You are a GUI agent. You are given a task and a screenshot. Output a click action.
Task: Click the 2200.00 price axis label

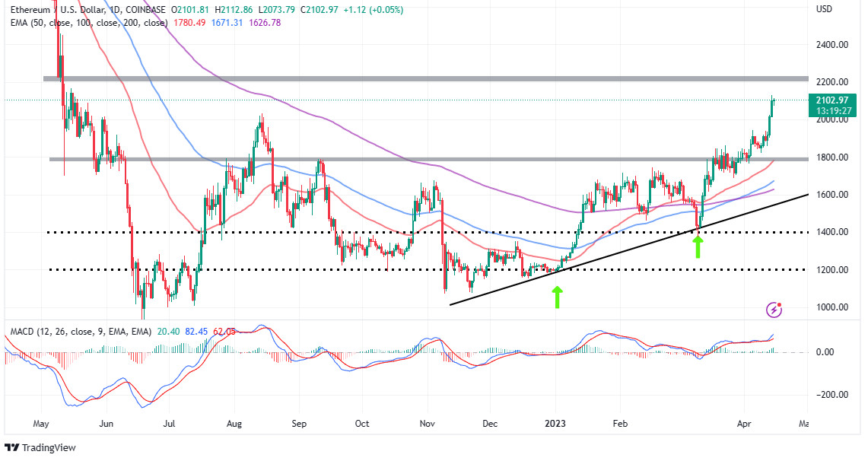pyautogui.click(x=832, y=82)
